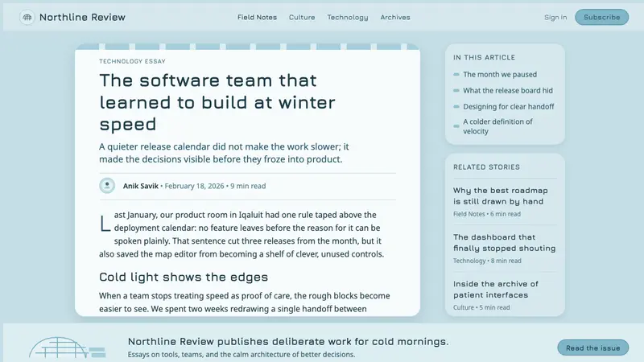Go to the Culture section
The image size is (644, 362).
(302, 17)
